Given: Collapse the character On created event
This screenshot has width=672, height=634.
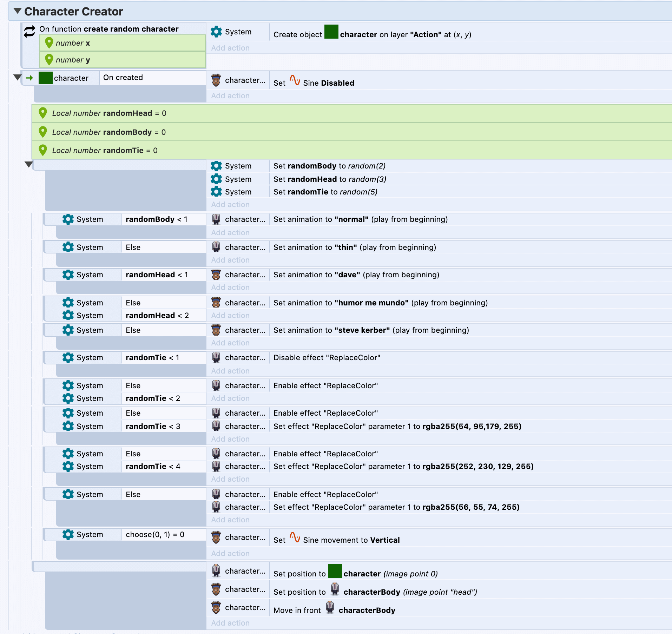Looking at the screenshot, I should point(17,77).
